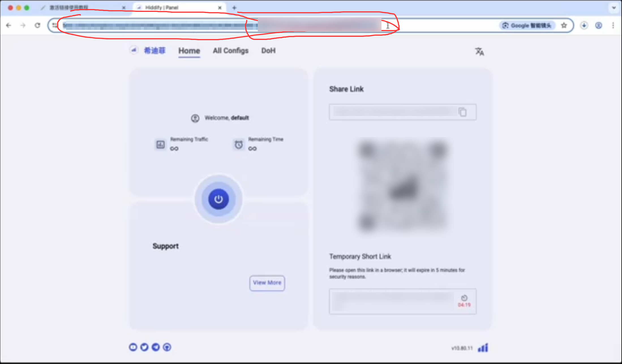Click the Hiddify logo icon
This screenshot has height=364, width=622.
click(134, 50)
